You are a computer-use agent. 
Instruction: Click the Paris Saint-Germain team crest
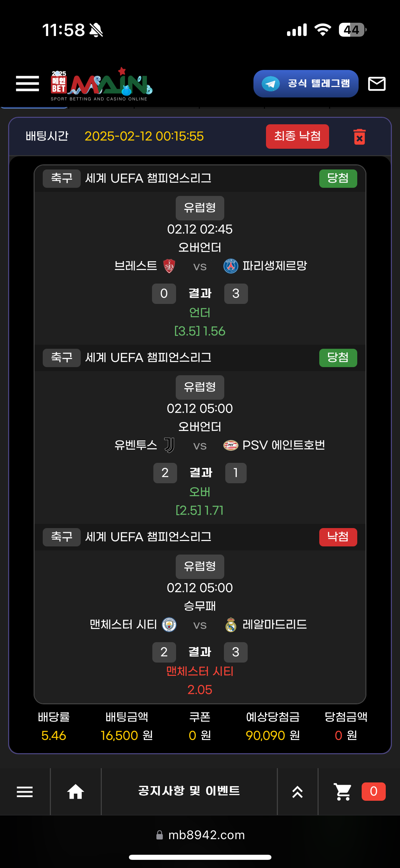click(x=231, y=266)
